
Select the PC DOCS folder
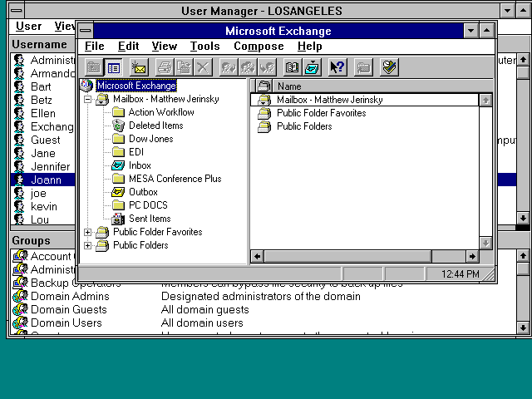[148, 205]
